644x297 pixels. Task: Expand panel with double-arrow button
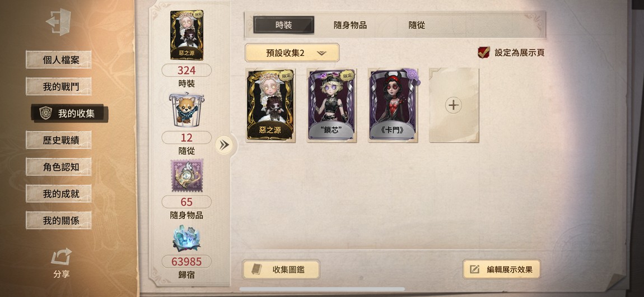coord(224,145)
